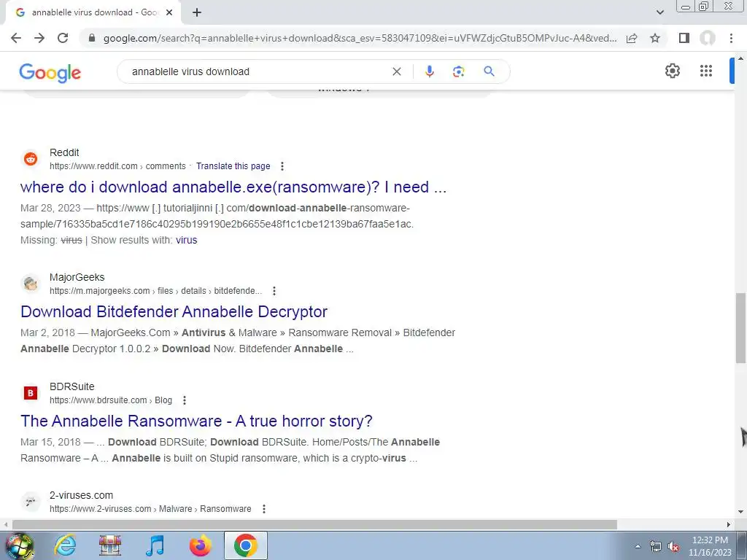
Task: Launch Internet Explorer from taskbar
Action: pyautogui.click(x=65, y=545)
